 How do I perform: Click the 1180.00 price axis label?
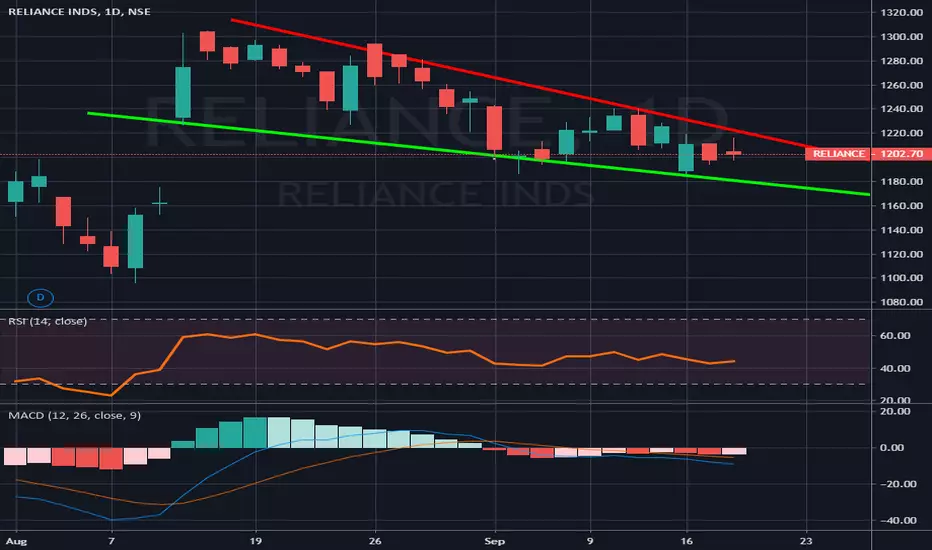click(901, 181)
